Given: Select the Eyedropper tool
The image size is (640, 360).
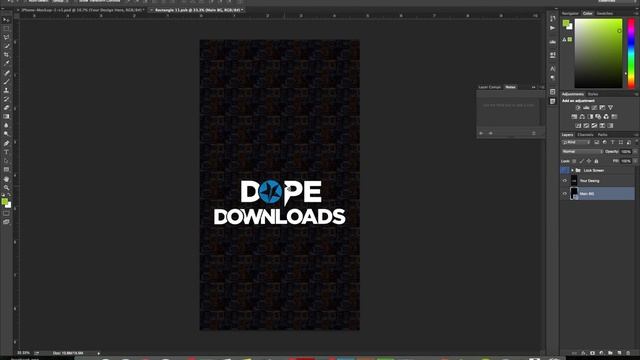Looking at the screenshot, I should pyautogui.click(x=6, y=63).
